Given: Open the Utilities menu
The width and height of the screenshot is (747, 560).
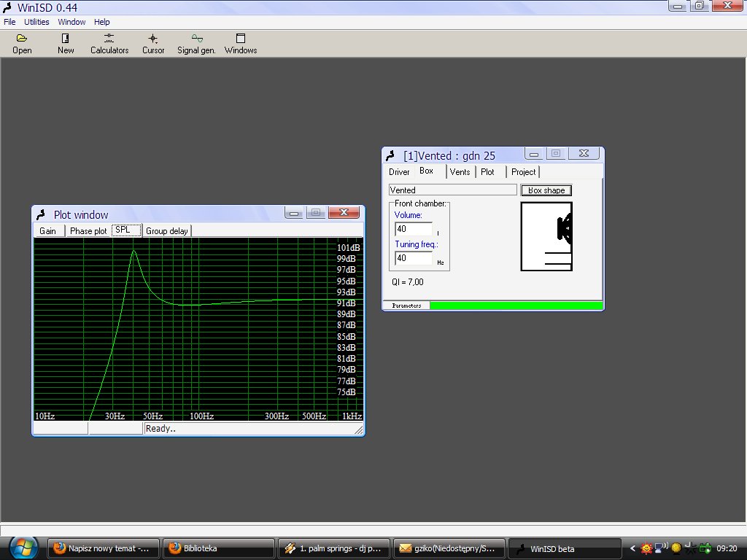Looking at the screenshot, I should click(x=36, y=22).
